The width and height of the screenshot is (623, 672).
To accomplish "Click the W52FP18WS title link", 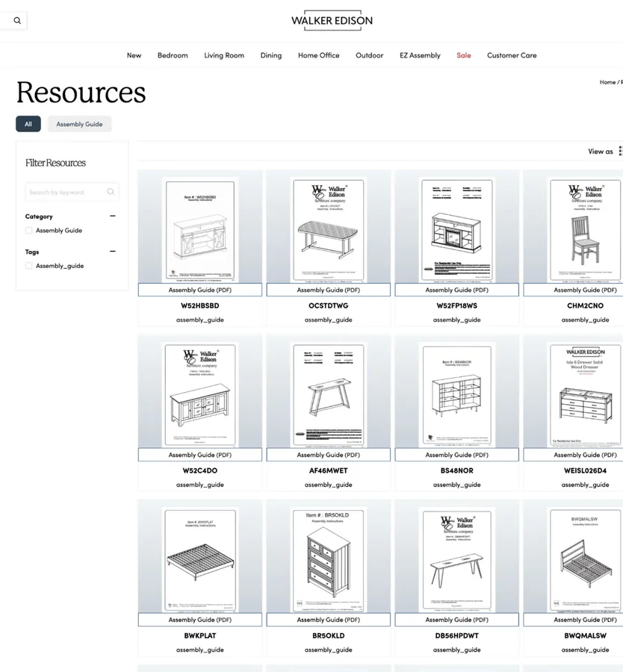I will tap(456, 305).
